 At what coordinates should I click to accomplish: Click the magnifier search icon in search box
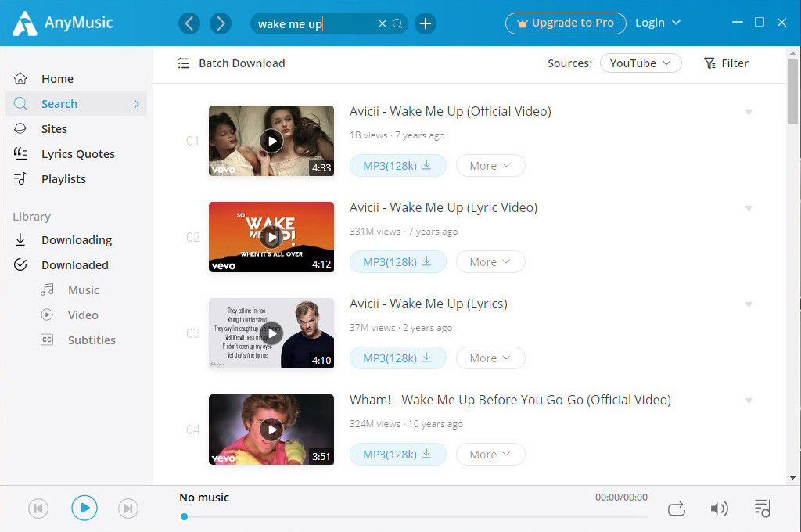[397, 23]
